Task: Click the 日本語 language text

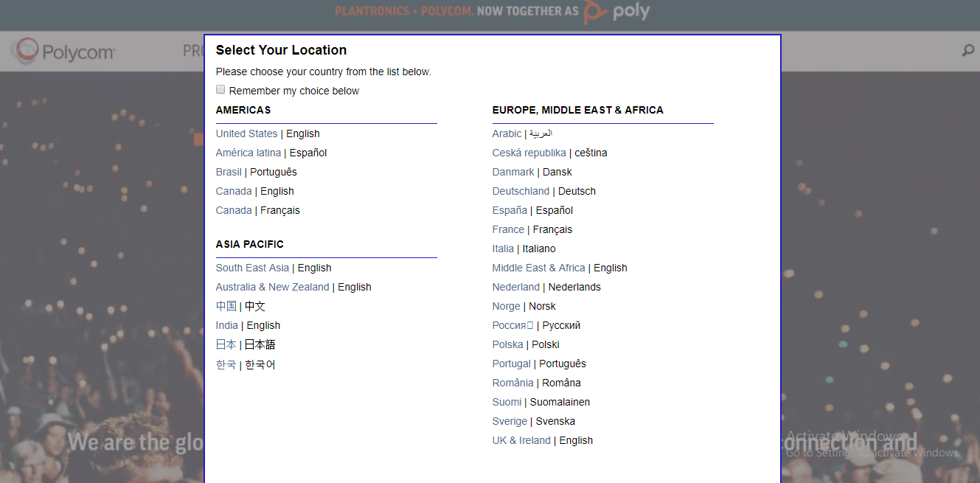Action: 260,344
